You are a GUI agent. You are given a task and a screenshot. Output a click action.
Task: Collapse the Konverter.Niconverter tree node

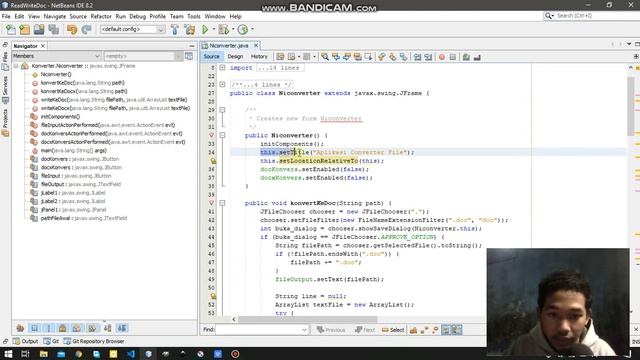16,66
